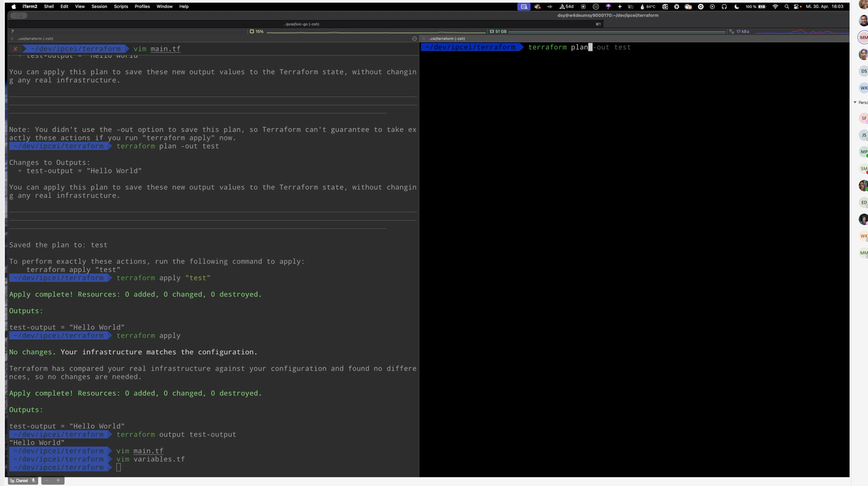Screen dimensions: 868x486
Task: Select the SM participant avatar
Action: 863,169
